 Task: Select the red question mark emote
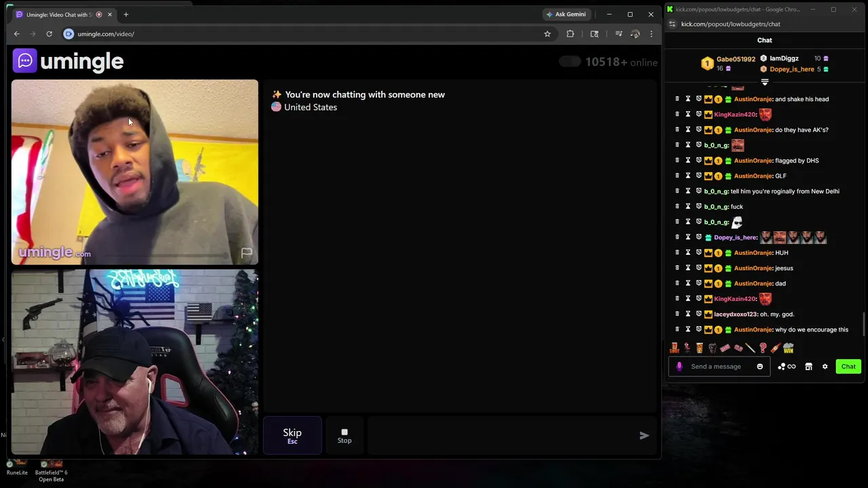[763, 348]
